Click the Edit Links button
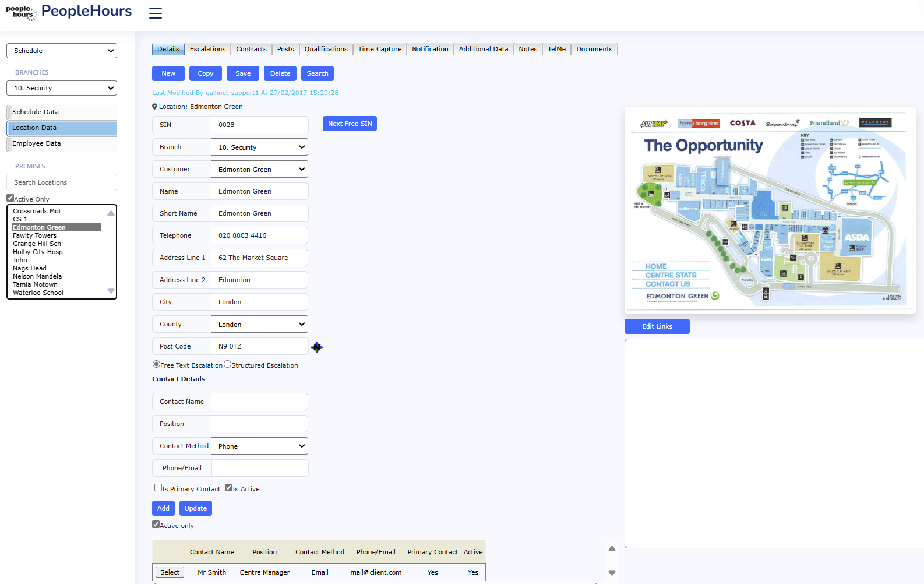 [657, 326]
